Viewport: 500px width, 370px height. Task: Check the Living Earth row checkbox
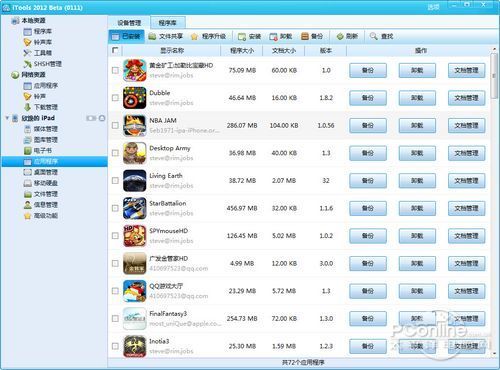coord(115,180)
